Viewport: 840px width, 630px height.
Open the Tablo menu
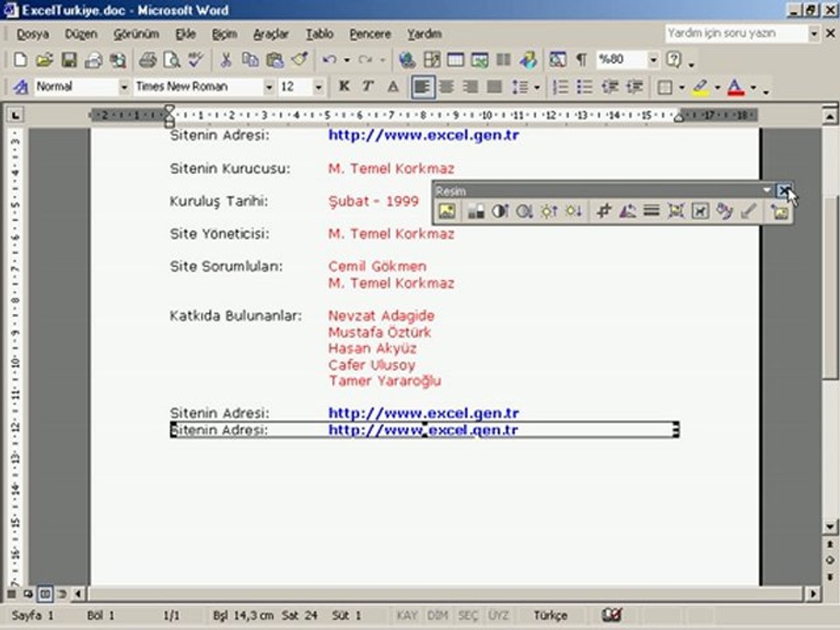click(x=319, y=34)
